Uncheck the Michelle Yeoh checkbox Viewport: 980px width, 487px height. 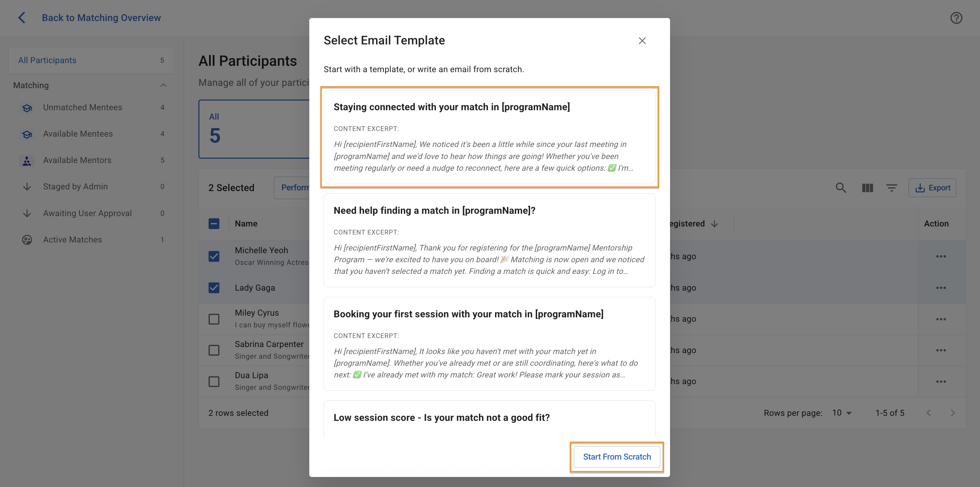pyautogui.click(x=214, y=257)
